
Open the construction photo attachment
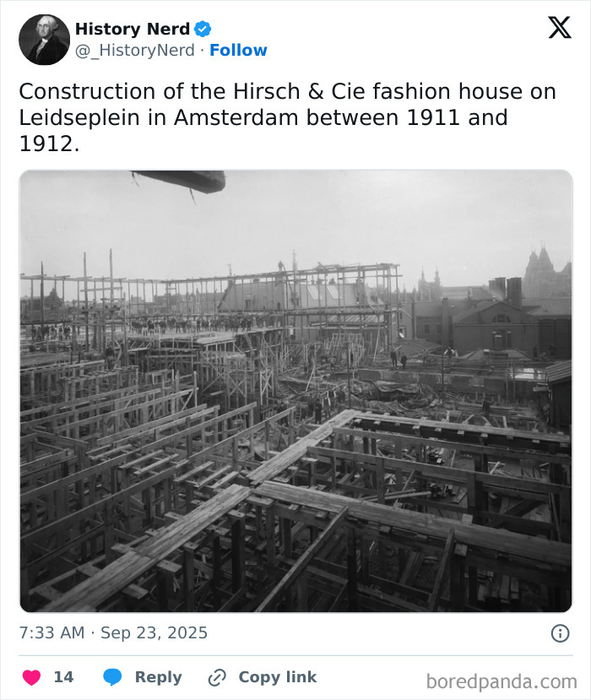tap(295, 388)
